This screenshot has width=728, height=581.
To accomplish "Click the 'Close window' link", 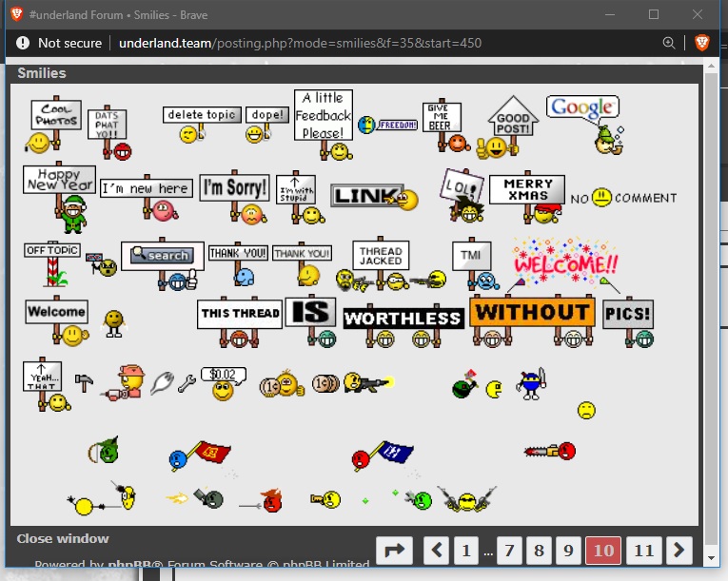I will [63, 538].
